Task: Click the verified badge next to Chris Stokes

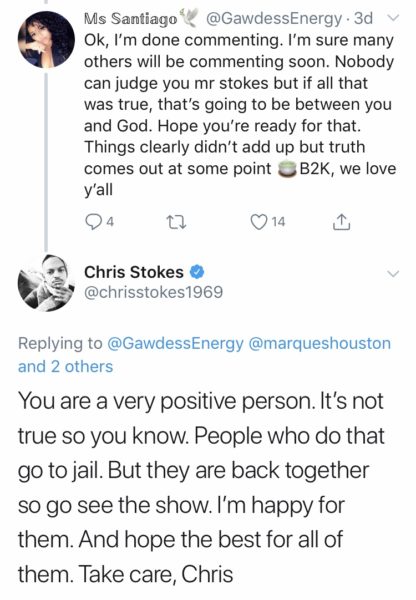Action: tap(197, 272)
